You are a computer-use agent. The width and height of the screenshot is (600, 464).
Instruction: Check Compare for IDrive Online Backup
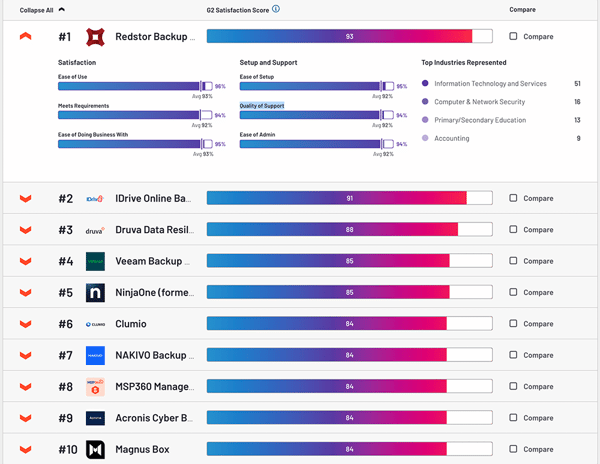(513, 198)
